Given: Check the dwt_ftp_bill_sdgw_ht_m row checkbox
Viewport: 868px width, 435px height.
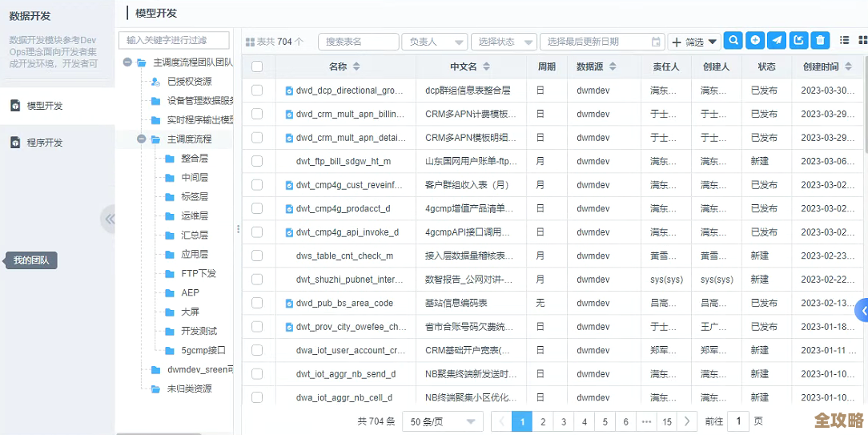Looking at the screenshot, I should 257,161.
